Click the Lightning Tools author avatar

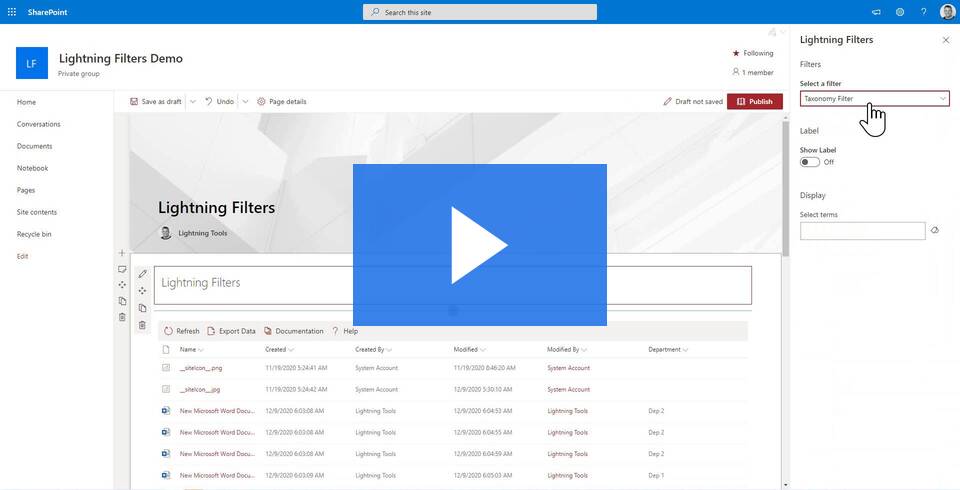[165, 233]
